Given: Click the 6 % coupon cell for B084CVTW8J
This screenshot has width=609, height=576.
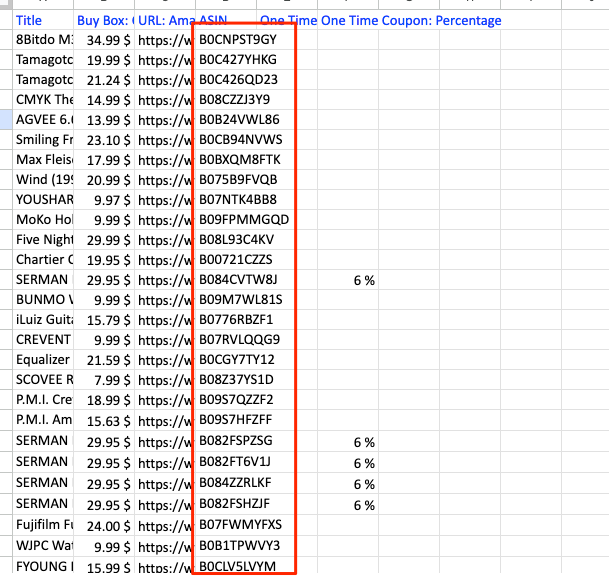Looking at the screenshot, I should click(x=348, y=280).
